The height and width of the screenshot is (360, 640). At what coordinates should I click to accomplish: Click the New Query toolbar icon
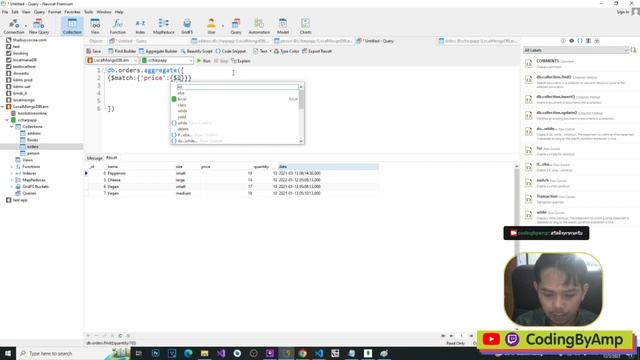(x=39, y=26)
